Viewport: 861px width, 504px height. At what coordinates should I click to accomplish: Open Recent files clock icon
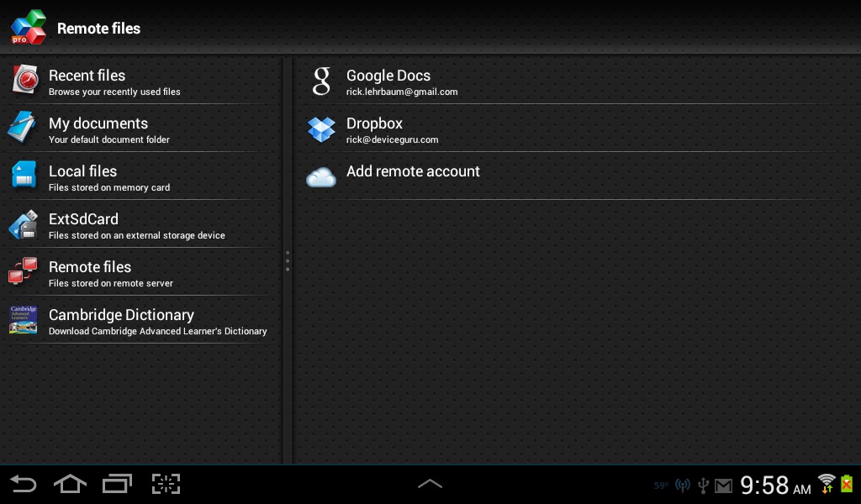point(25,80)
